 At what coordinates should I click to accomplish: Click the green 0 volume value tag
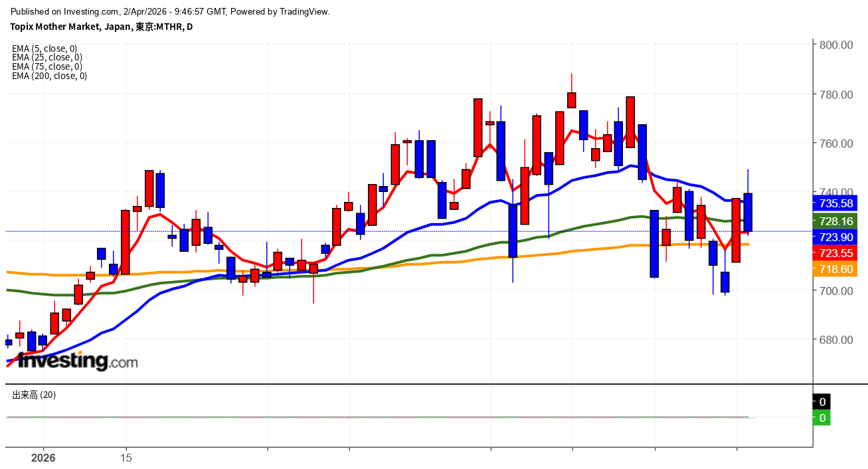click(822, 418)
